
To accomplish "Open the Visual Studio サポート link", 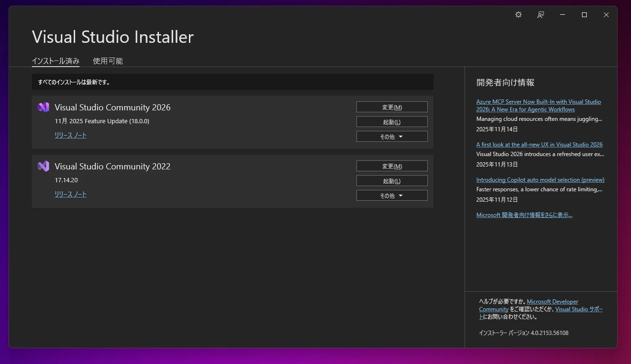I will tap(579, 309).
